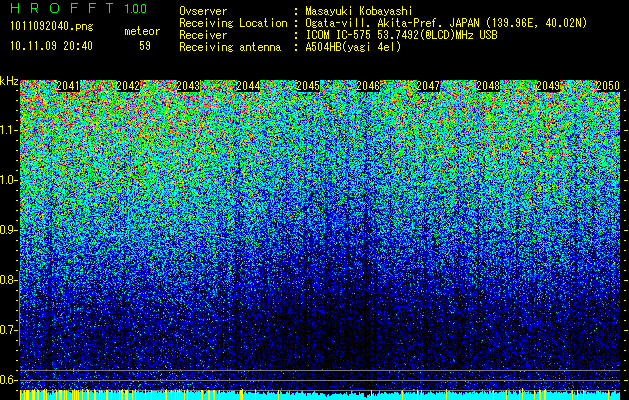Image resolution: width=629 pixels, height=400 pixels.
Task: Click the 2045 time marker
Action: point(308,86)
